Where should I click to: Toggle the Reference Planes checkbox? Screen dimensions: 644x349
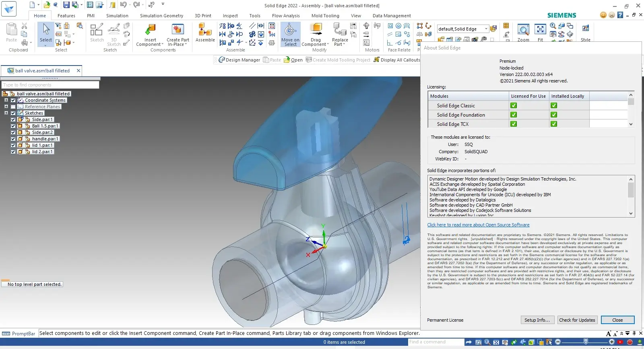point(13,107)
